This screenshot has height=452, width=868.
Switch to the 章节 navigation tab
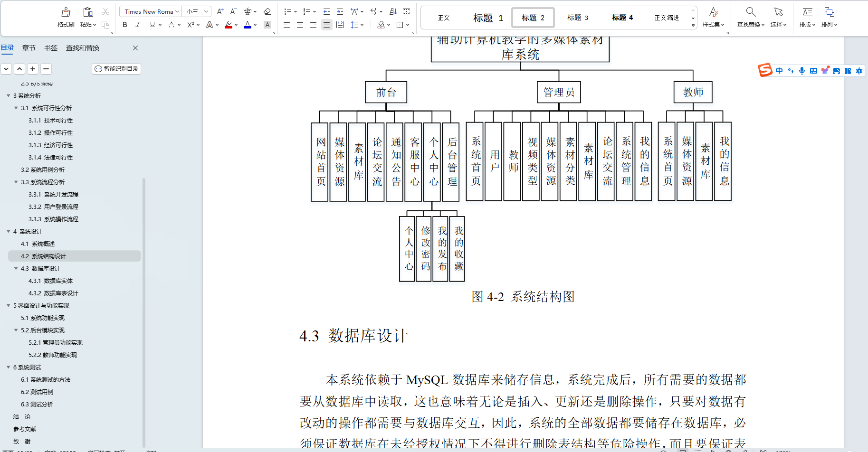[x=29, y=48]
